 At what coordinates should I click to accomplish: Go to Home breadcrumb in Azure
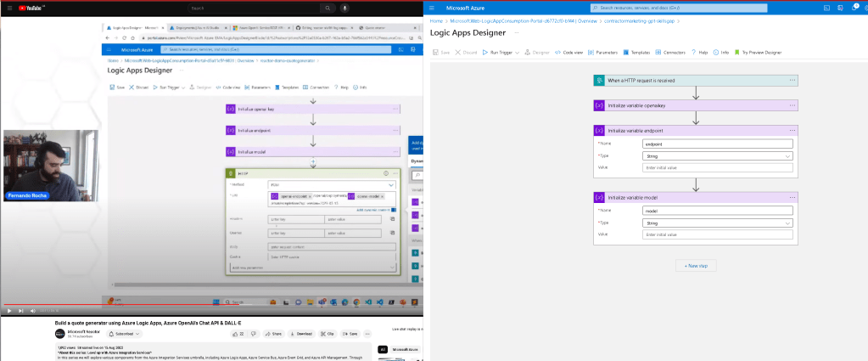pyautogui.click(x=436, y=20)
